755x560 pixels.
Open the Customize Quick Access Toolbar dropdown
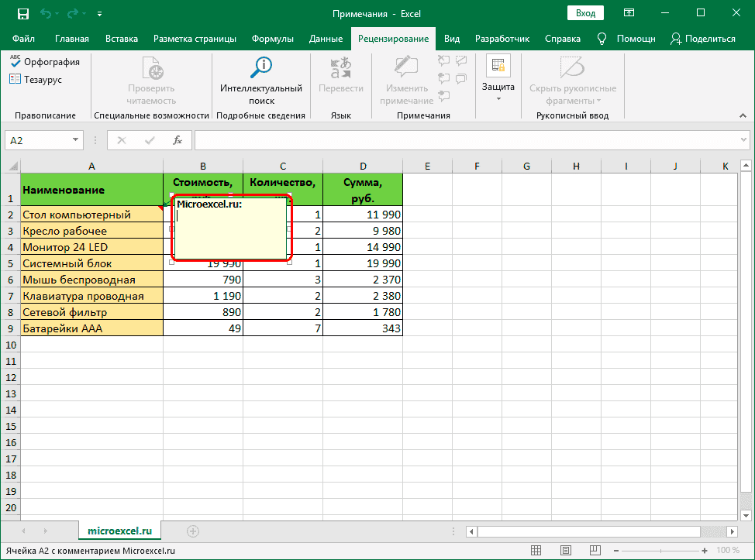101,14
